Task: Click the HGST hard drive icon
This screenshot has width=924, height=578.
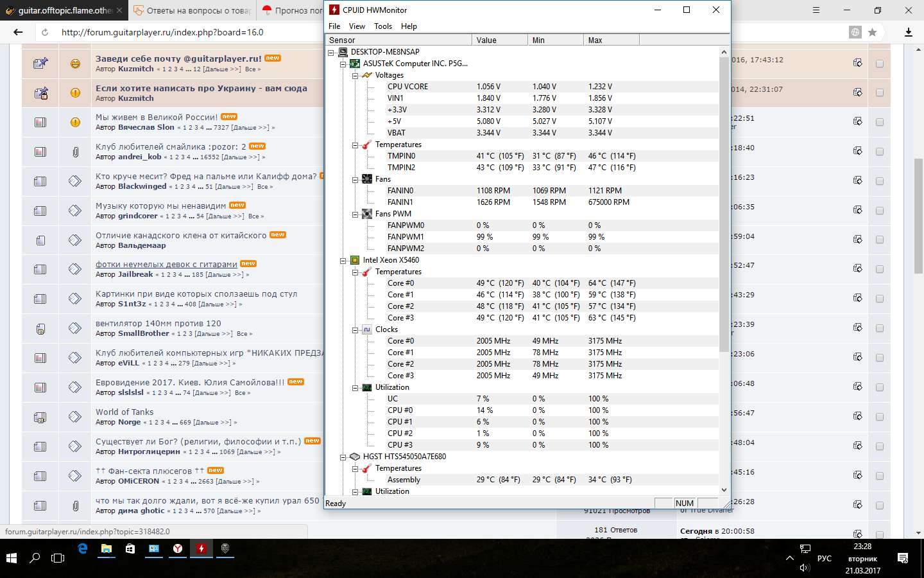Action: [x=354, y=457]
